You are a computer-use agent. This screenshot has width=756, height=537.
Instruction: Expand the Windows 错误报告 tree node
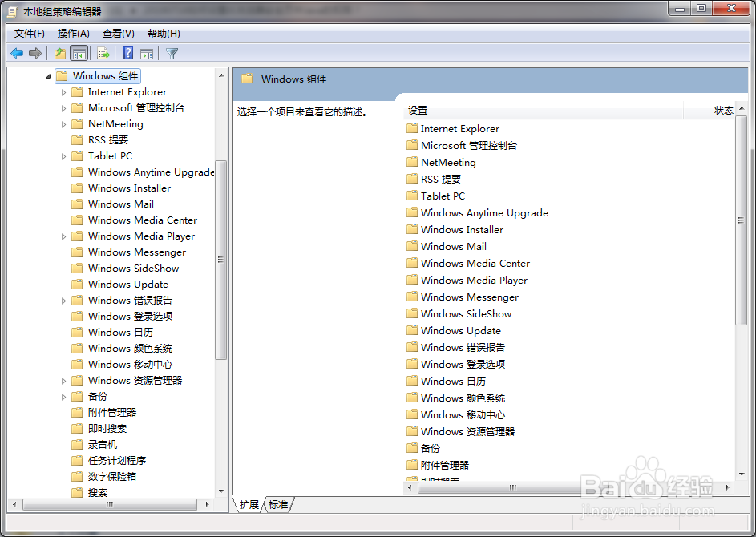63,301
